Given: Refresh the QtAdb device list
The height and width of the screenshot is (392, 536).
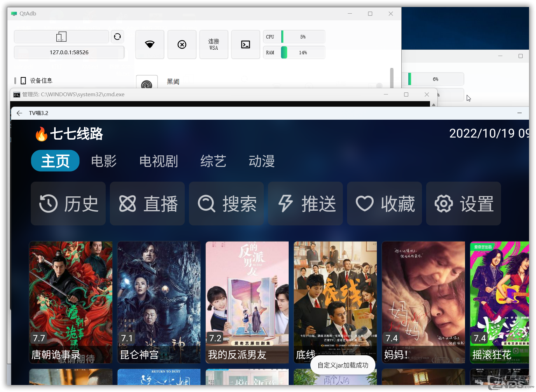Looking at the screenshot, I should tap(118, 36).
